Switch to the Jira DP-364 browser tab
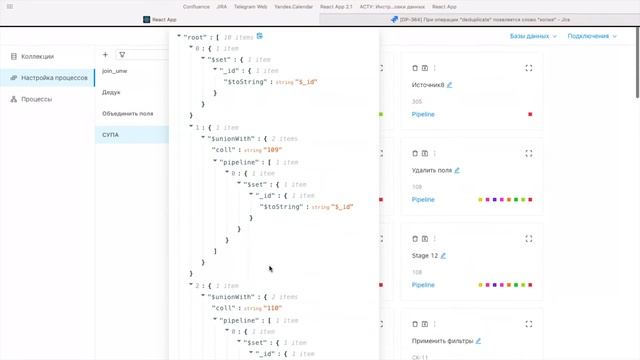 [x=480, y=19]
